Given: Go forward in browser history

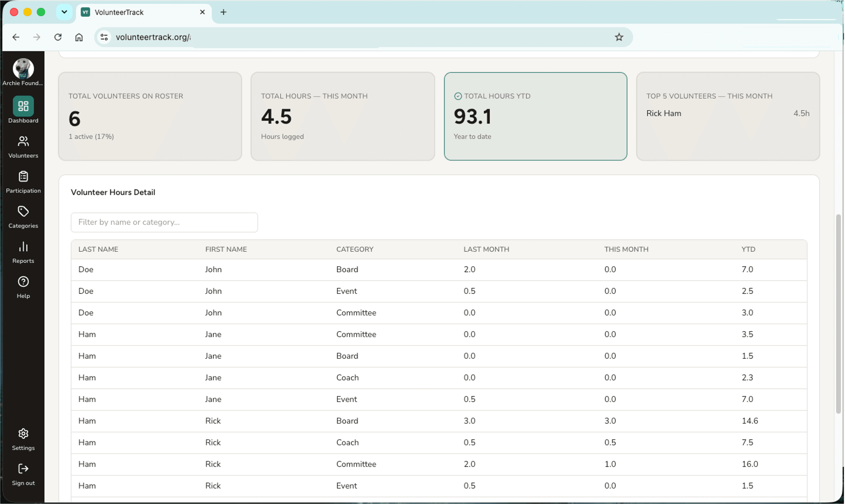Looking at the screenshot, I should 37,37.
